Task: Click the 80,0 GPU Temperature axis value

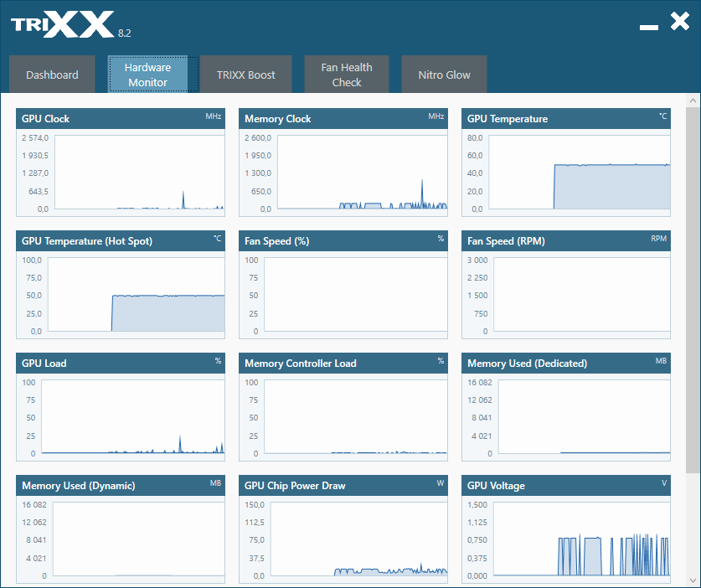Action: tap(475, 137)
